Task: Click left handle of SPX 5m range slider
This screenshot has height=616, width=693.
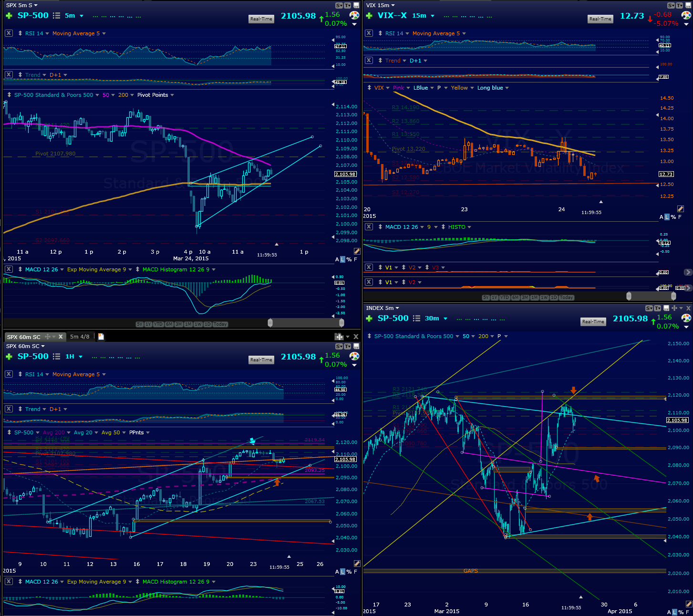Action: [x=270, y=323]
